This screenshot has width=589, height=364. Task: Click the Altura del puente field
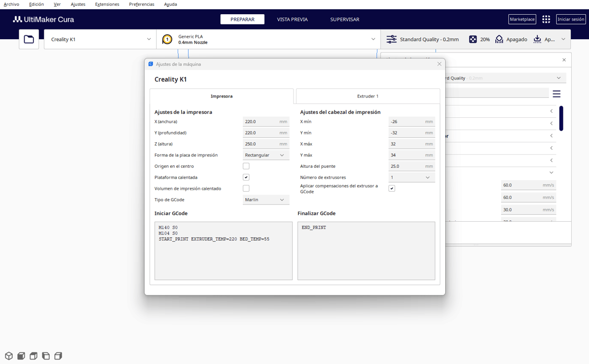[412, 166]
